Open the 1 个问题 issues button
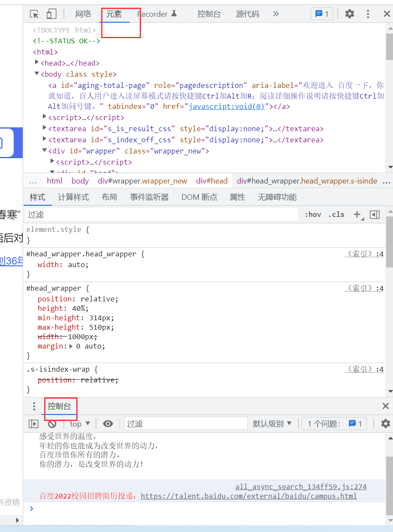The width and height of the screenshot is (393, 532). [x=334, y=424]
